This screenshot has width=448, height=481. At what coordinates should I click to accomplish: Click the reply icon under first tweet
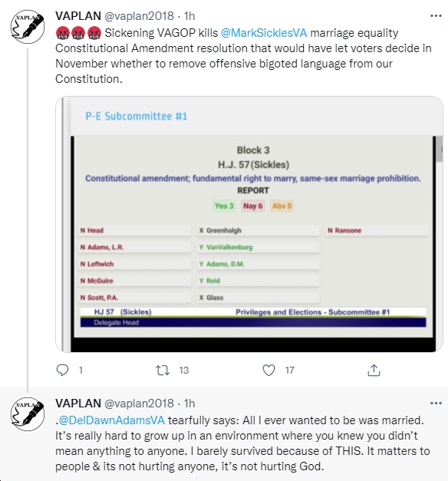(x=63, y=370)
